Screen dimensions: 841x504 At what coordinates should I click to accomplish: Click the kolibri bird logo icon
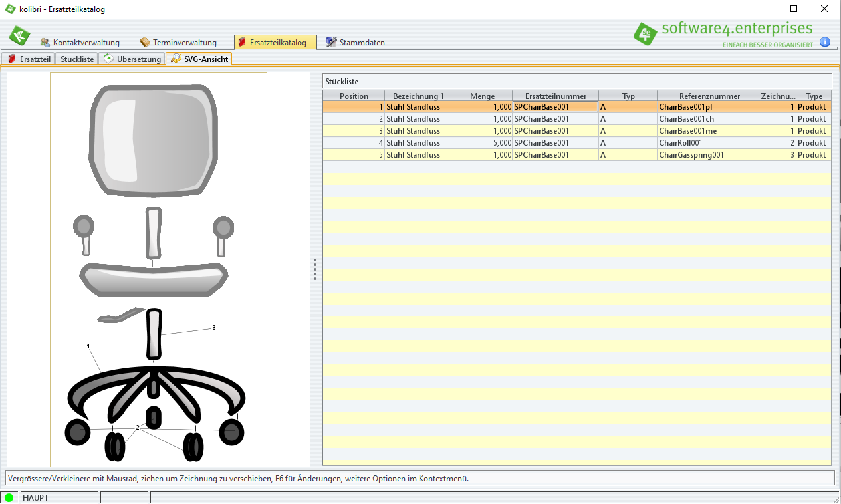point(19,35)
